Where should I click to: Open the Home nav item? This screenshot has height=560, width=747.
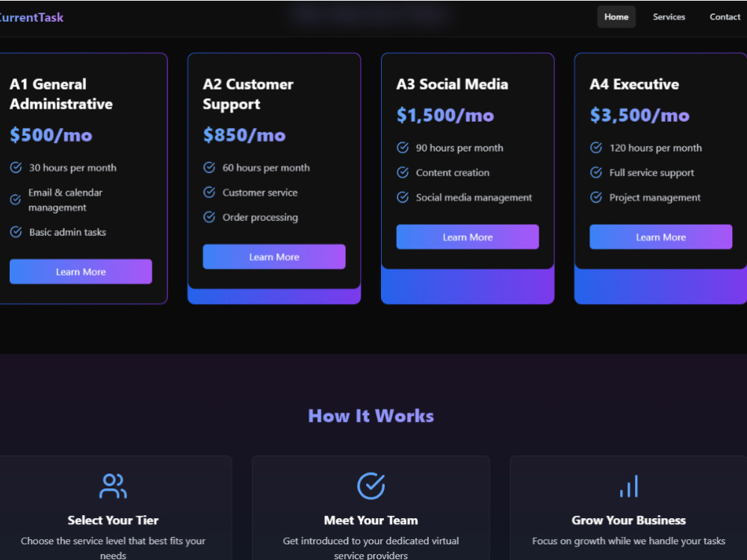pyautogui.click(x=616, y=16)
